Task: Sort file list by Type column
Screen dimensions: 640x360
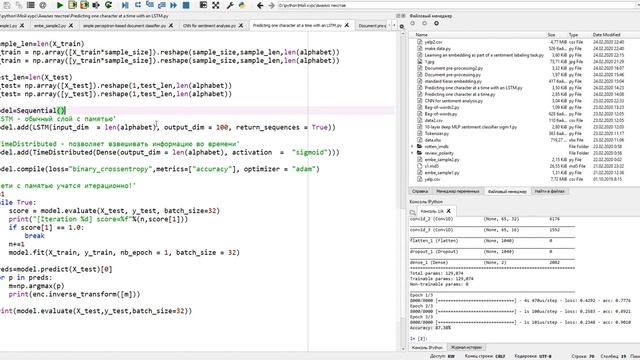Action: 573,35
